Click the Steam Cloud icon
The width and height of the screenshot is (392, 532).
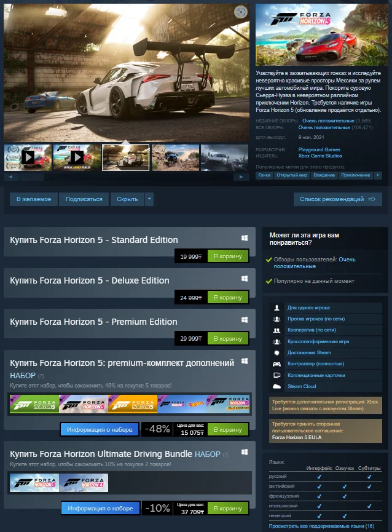pos(276,386)
